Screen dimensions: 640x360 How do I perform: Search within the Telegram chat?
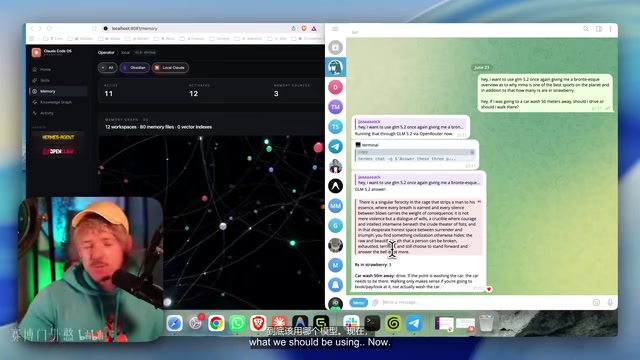(586, 29)
